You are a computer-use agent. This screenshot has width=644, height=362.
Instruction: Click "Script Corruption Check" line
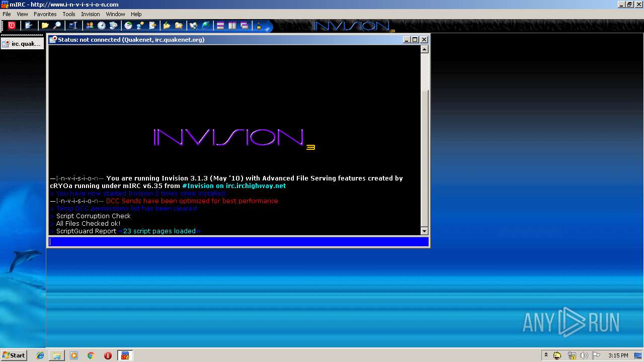coord(93,216)
